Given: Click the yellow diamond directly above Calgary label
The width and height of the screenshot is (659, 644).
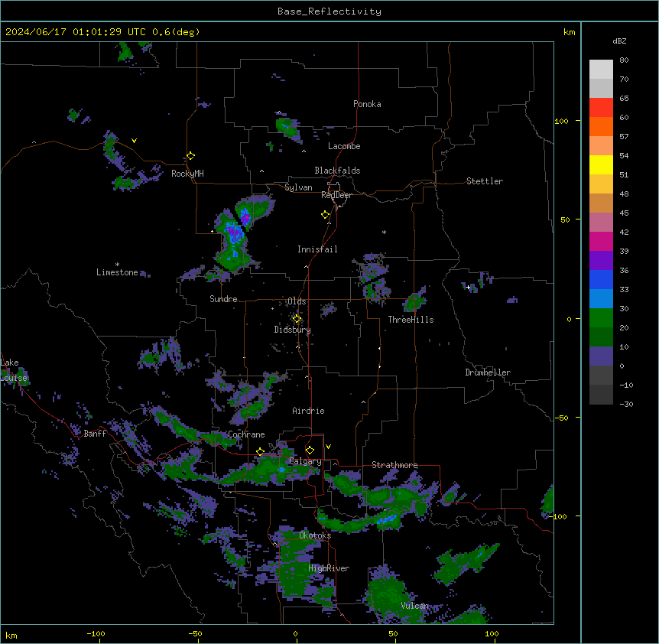Looking at the screenshot, I should [x=310, y=450].
